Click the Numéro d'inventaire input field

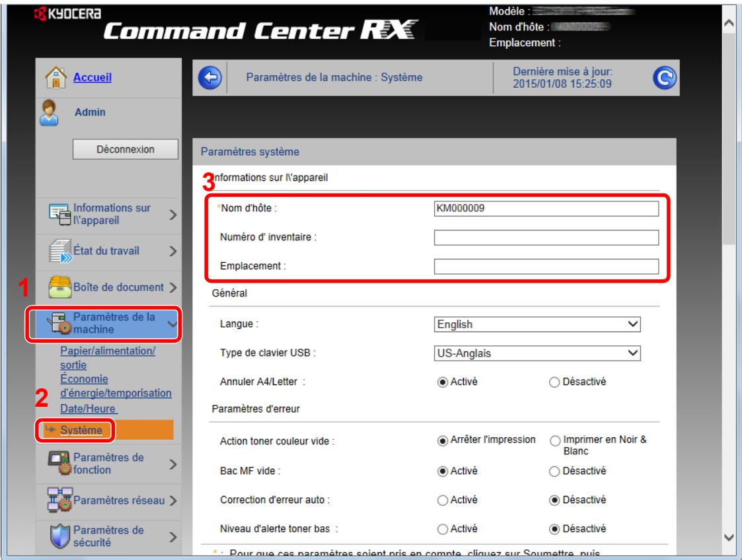[x=546, y=238]
